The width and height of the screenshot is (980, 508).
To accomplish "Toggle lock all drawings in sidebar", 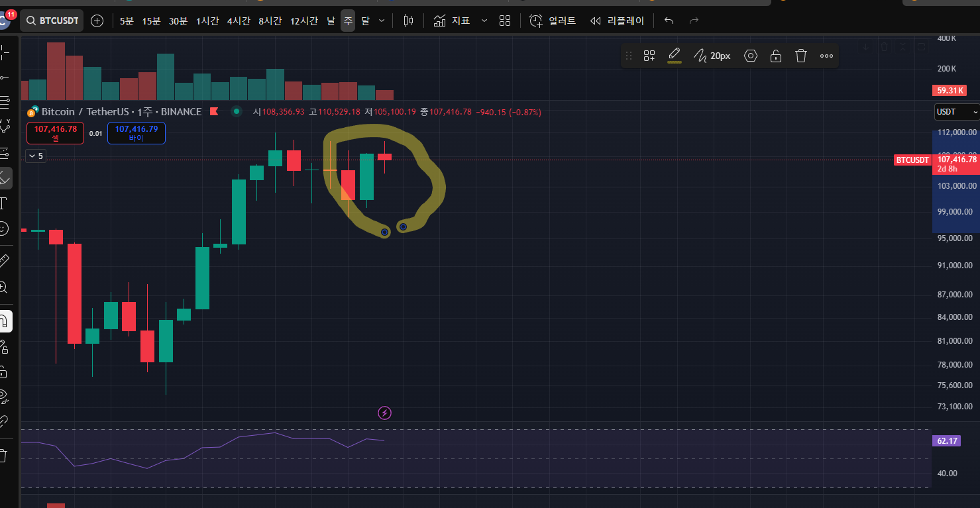I will (x=5, y=372).
